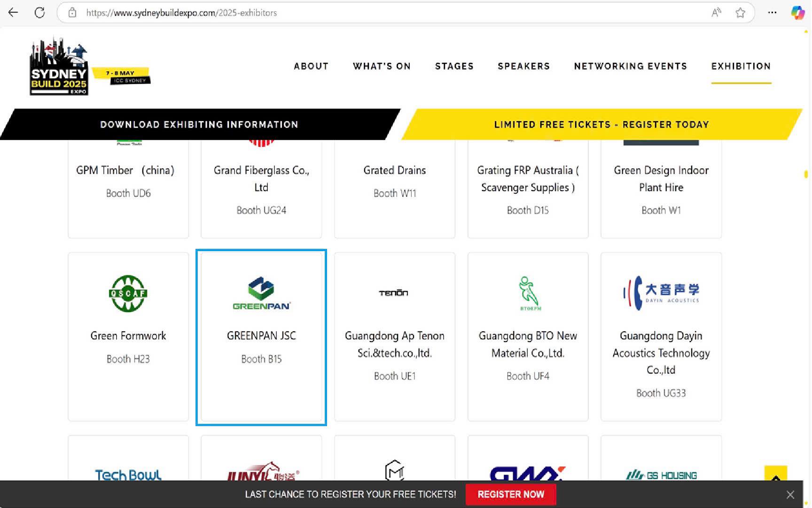Reload the page with refresh icon
The image size is (812, 508).
(x=40, y=13)
